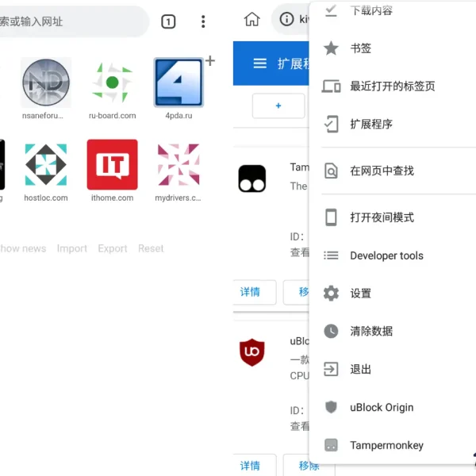Open the tab switcher showing 1 tab

[x=168, y=21]
